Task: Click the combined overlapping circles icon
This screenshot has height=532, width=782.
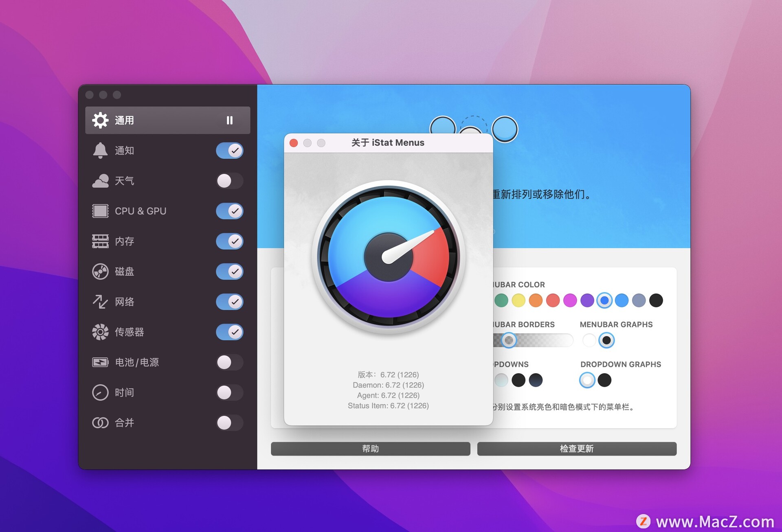Action: pyautogui.click(x=100, y=423)
